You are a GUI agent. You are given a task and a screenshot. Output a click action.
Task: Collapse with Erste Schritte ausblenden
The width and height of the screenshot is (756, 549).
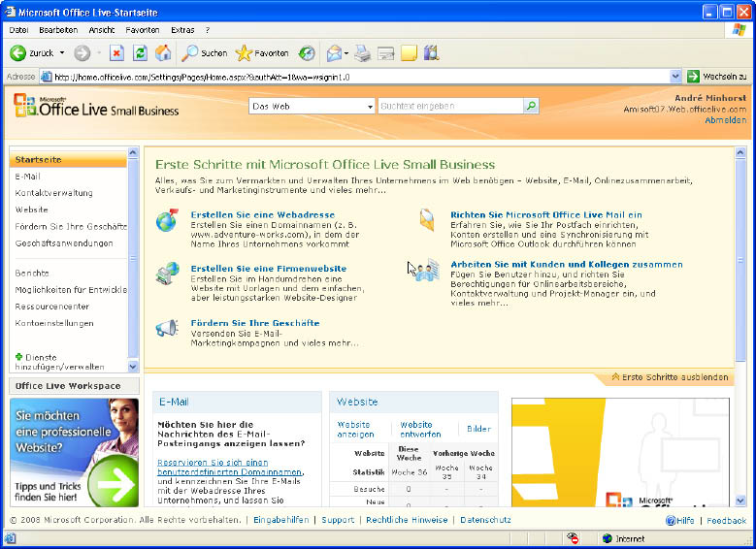(x=671, y=377)
